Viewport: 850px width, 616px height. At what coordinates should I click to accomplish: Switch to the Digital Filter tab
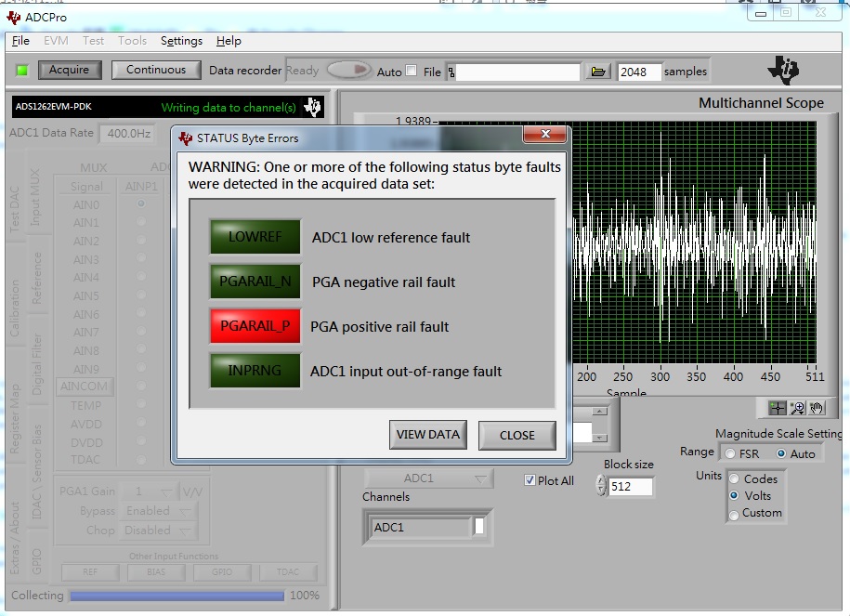36,364
